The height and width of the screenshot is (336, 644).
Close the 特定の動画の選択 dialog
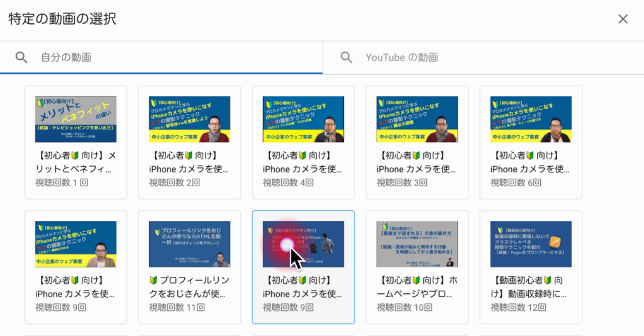(x=623, y=19)
